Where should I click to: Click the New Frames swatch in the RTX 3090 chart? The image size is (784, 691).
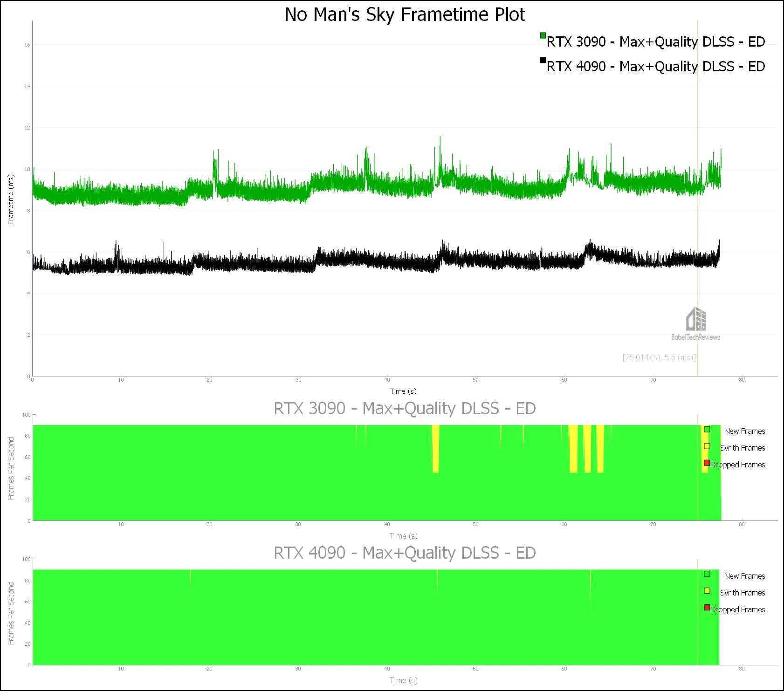point(707,430)
